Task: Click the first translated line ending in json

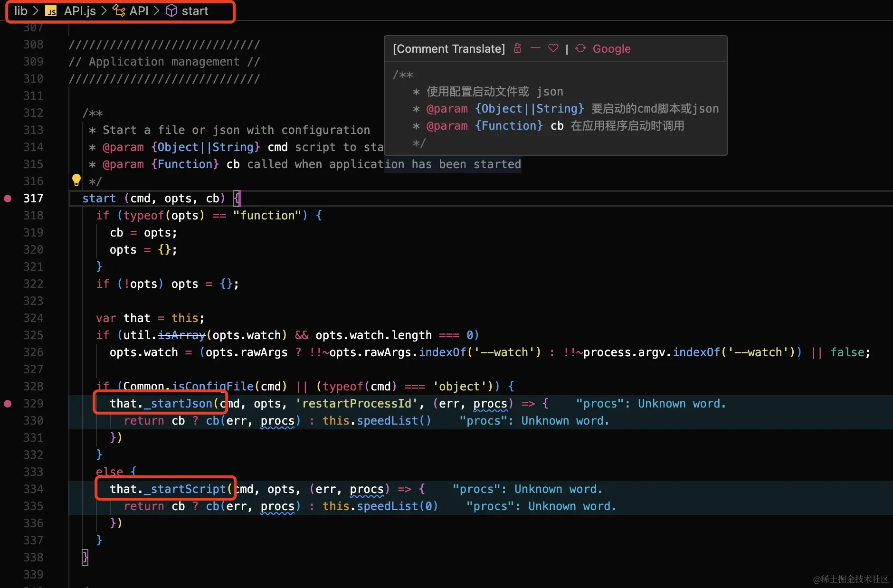Action: (x=488, y=92)
